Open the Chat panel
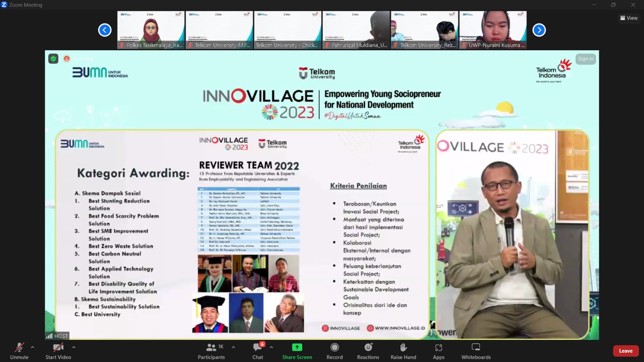Image resolution: width=644 pixels, height=362 pixels. point(258,351)
